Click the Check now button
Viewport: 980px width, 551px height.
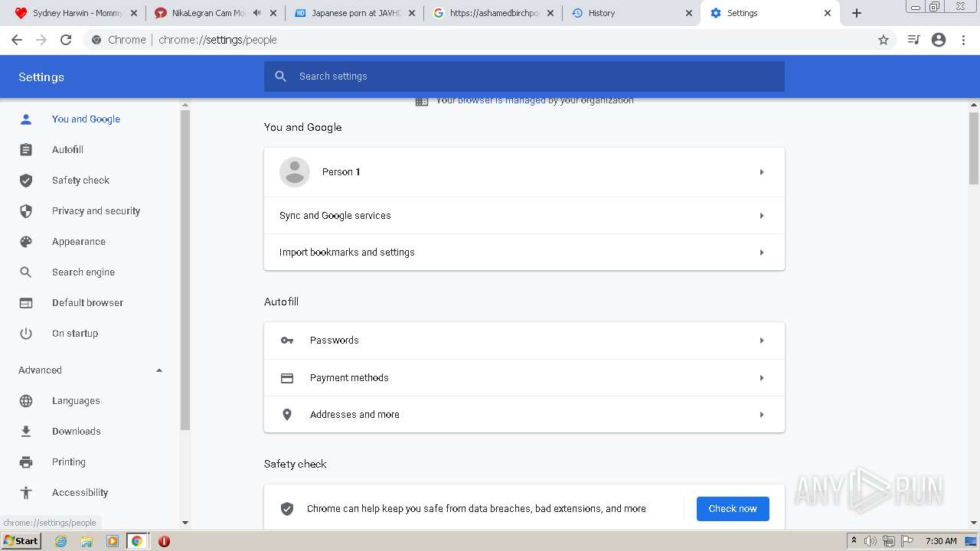point(733,509)
